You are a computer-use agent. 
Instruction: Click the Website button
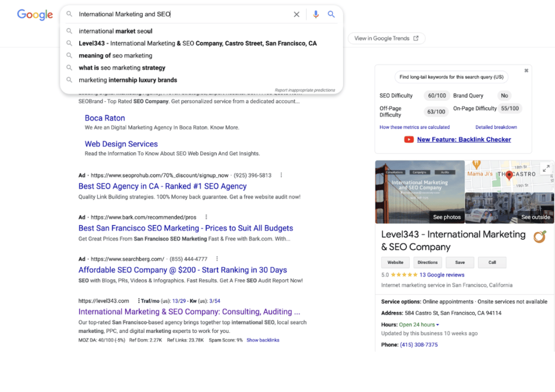[x=395, y=262]
